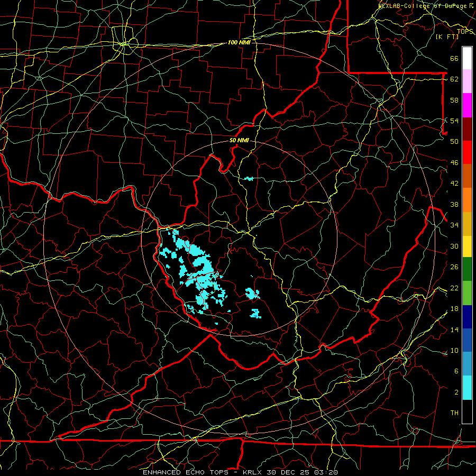Click the gold 34 kft legend swatch
Image resolution: width=476 pixels, height=476 pixels.
pos(467,224)
